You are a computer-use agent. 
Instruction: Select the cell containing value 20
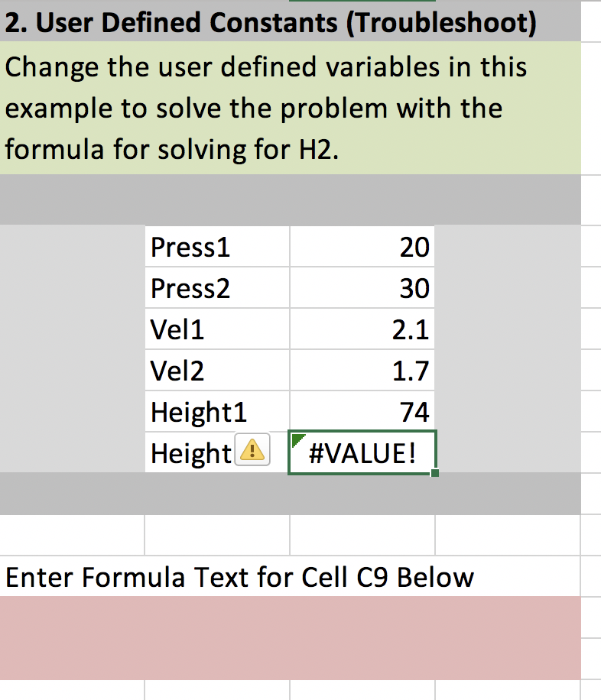pyautogui.click(x=362, y=247)
